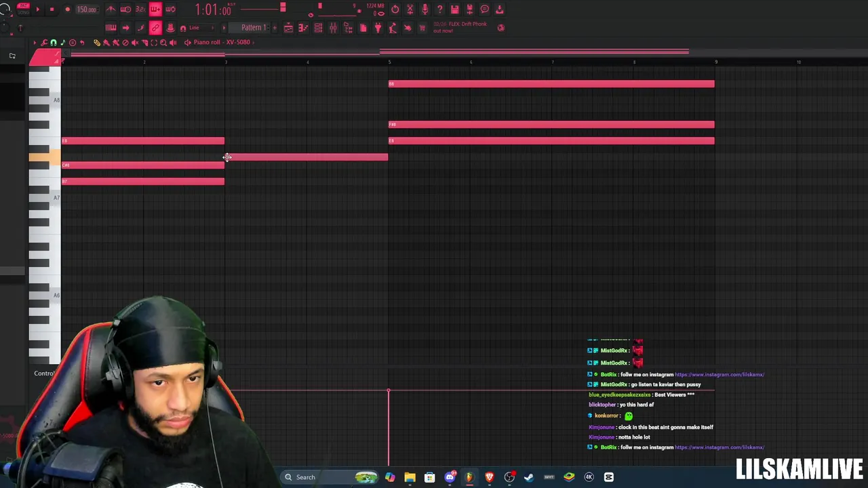Open the content library cart icon
868x488 pixels.
(422, 28)
